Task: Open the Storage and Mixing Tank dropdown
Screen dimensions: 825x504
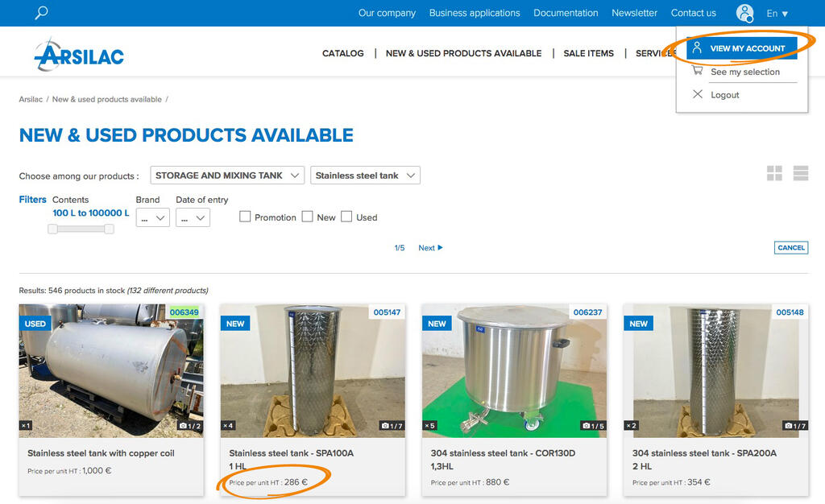Action: click(x=227, y=175)
